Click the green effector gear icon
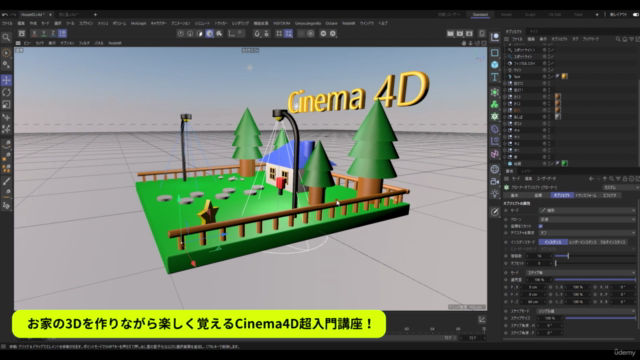 tap(495, 117)
